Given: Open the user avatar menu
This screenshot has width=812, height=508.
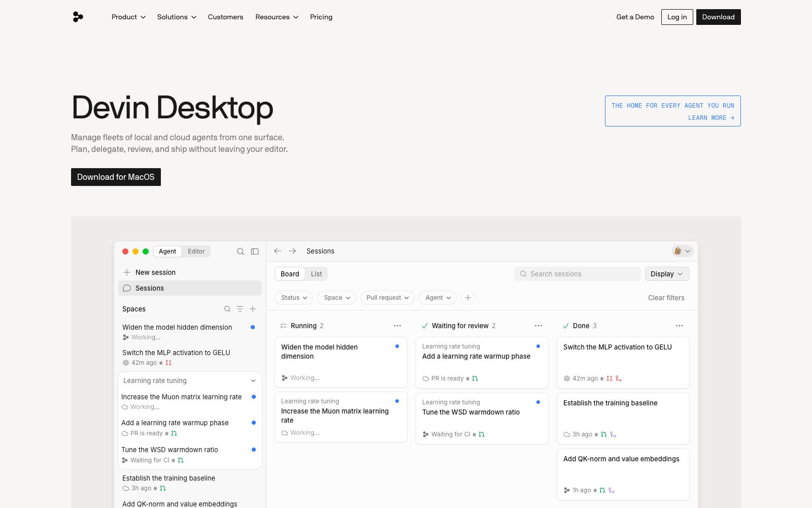Looking at the screenshot, I should [682, 251].
